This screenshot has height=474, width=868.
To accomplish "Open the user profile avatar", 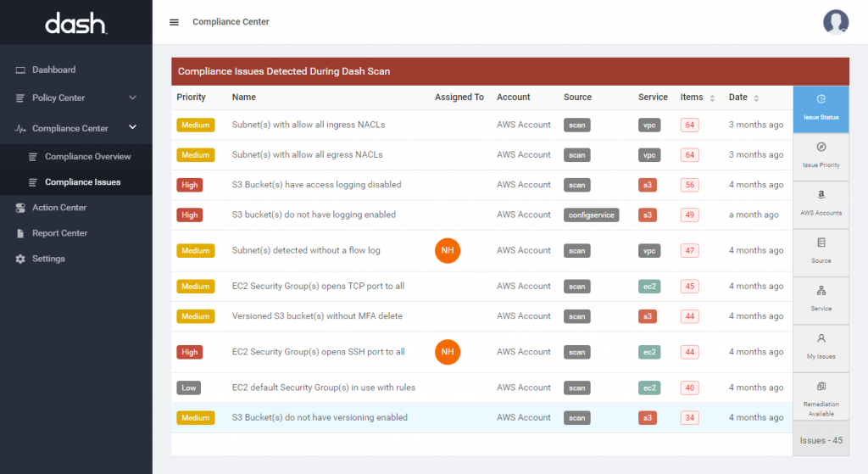I will (x=835, y=22).
